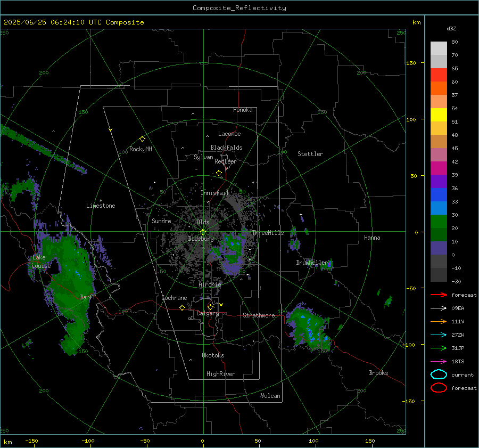The width and height of the screenshot is (479, 448).
Task: Click the Innisfail city label
Action: click(x=215, y=193)
